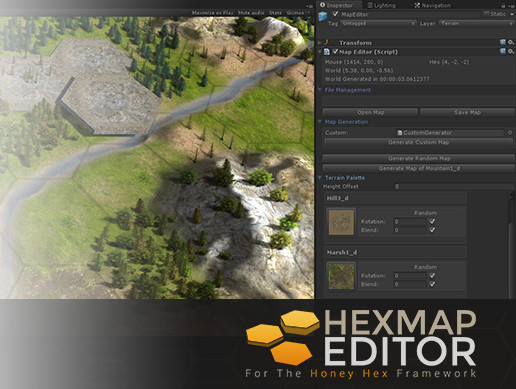Click the File Management path field
516x389 pixels.
pyautogui.click(x=418, y=100)
